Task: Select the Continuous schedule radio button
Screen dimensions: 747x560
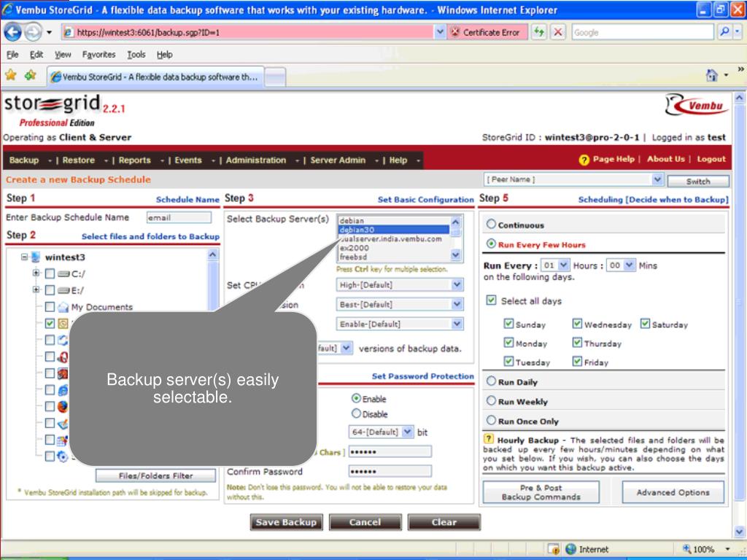Action: tap(491, 224)
